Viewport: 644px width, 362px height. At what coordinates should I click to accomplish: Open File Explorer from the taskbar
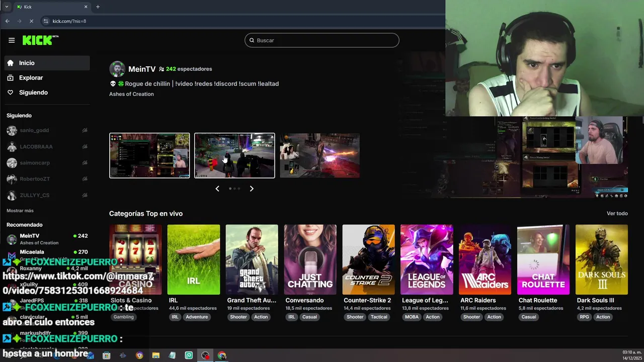[x=156, y=355]
